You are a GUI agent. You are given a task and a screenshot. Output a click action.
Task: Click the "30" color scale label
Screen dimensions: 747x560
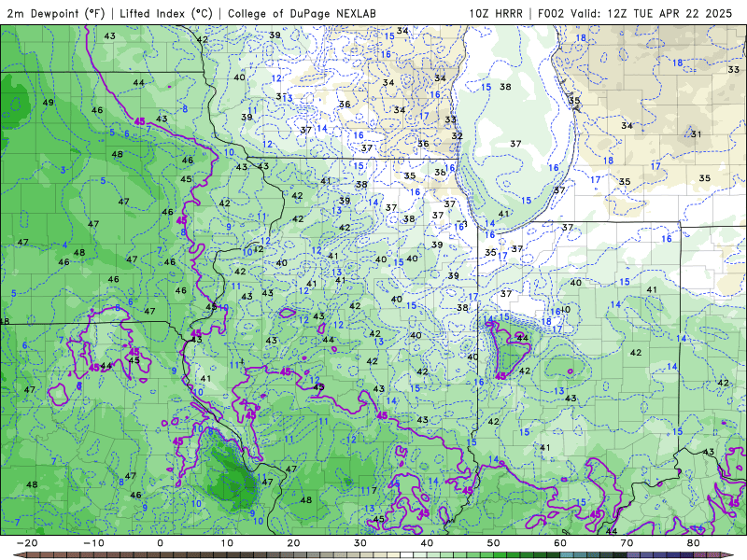point(360,543)
